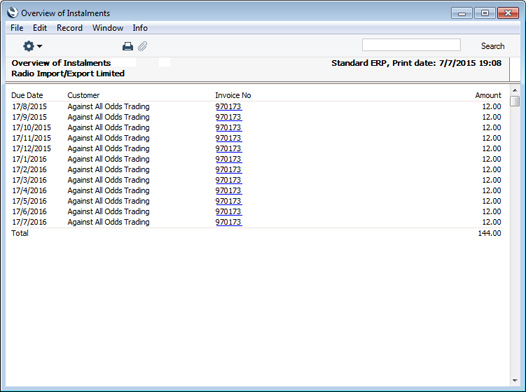Click customer name in the 17/1/2016 row
The height and width of the screenshot is (392, 526).
108,159
